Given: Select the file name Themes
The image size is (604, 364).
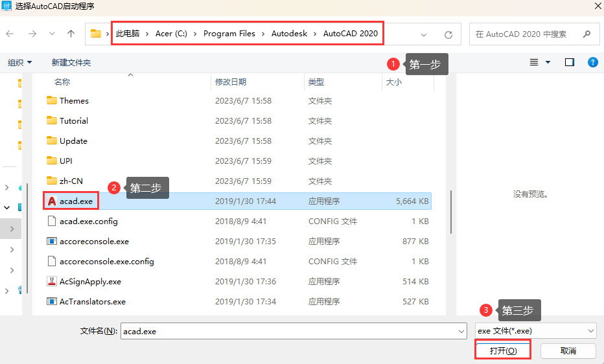Looking at the screenshot, I should 74,101.
